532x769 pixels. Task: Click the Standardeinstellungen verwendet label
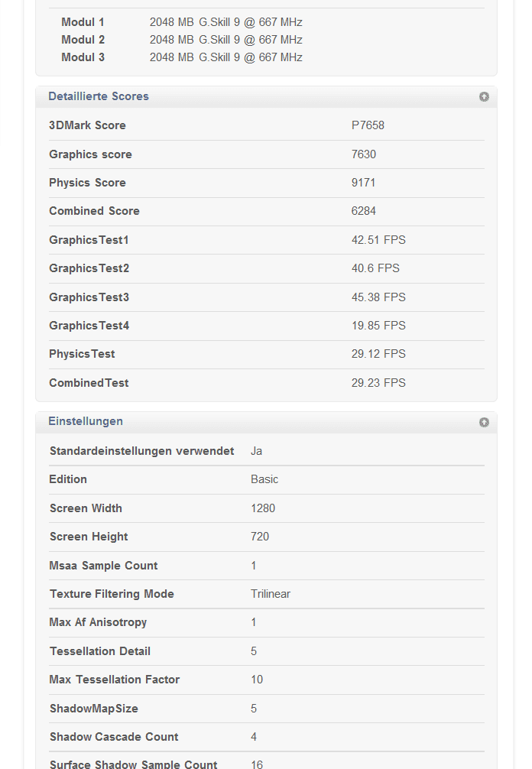[x=141, y=451]
